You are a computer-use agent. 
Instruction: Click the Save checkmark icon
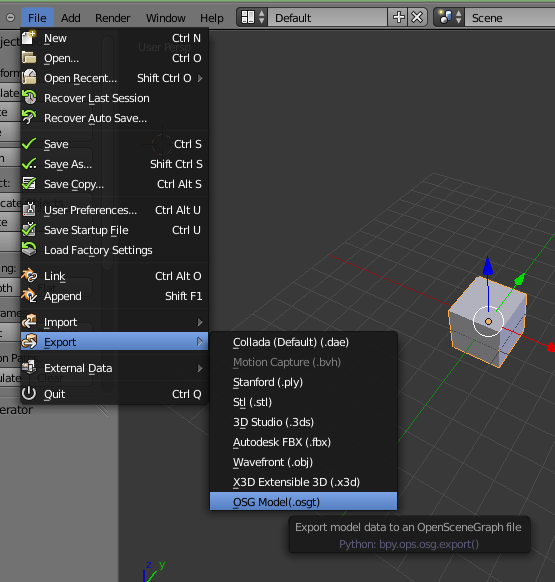[29, 144]
